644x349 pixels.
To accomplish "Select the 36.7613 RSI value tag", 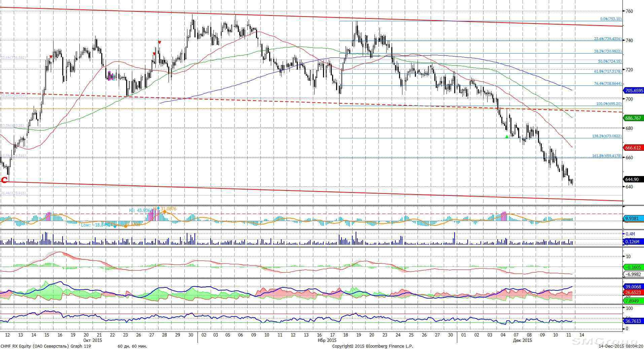I will coord(633,321).
